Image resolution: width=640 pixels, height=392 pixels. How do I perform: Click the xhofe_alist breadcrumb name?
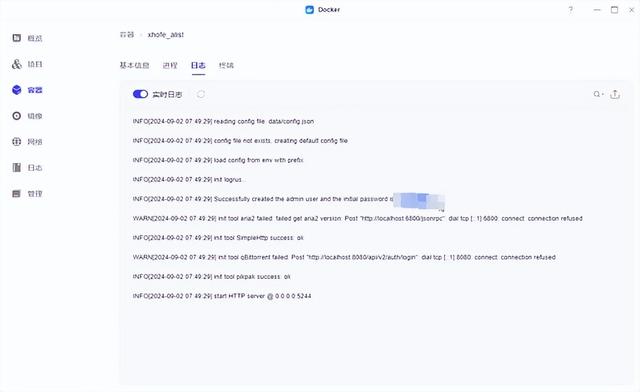click(x=166, y=35)
